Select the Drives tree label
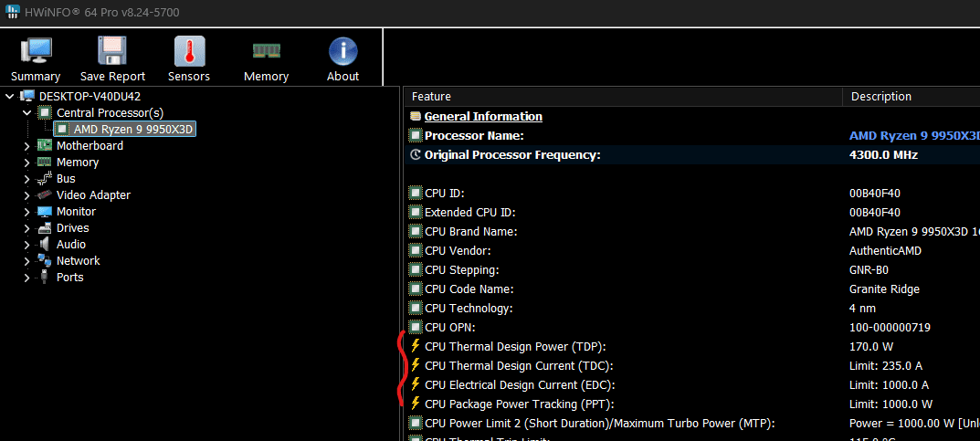The image size is (980, 441). 72,228
